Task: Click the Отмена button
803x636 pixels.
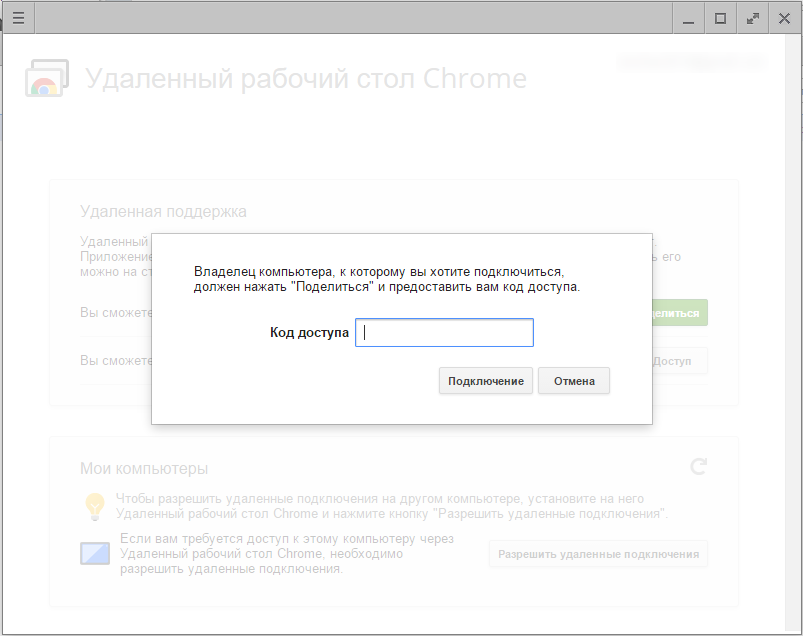Action: [574, 381]
